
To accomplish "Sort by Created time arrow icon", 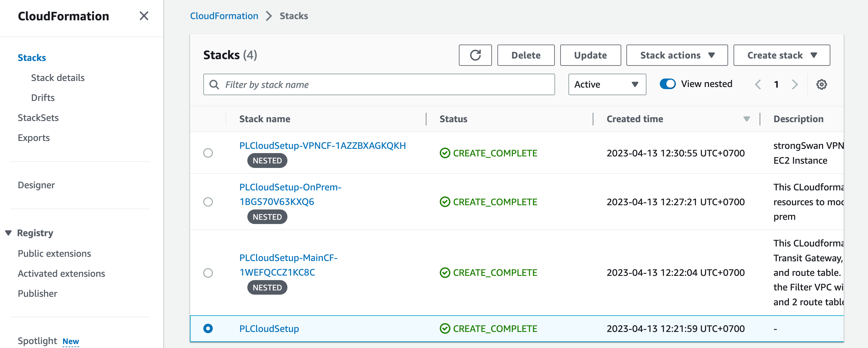I will click(x=746, y=119).
